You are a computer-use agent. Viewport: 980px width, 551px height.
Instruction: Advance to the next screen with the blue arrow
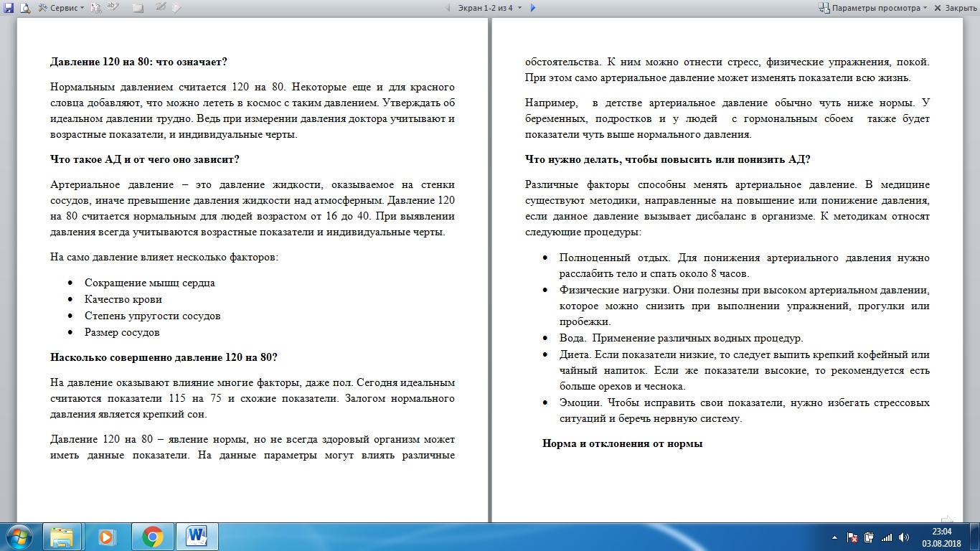(533, 8)
